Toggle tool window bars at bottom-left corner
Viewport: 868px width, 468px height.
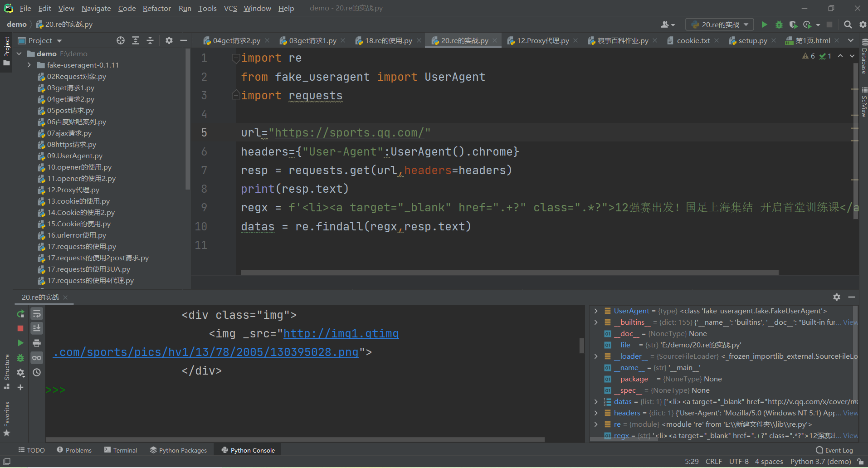pyautogui.click(x=7, y=462)
